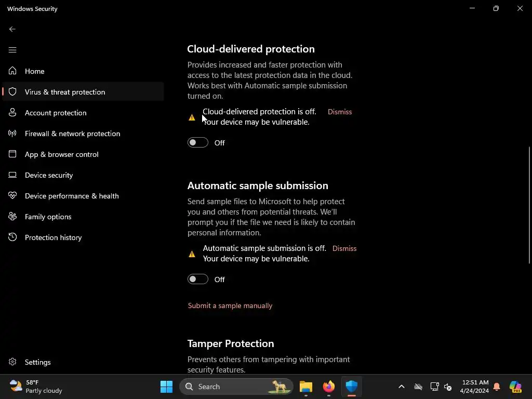
Task: Enable Automatic sample submission toggle
Action: [x=198, y=279]
